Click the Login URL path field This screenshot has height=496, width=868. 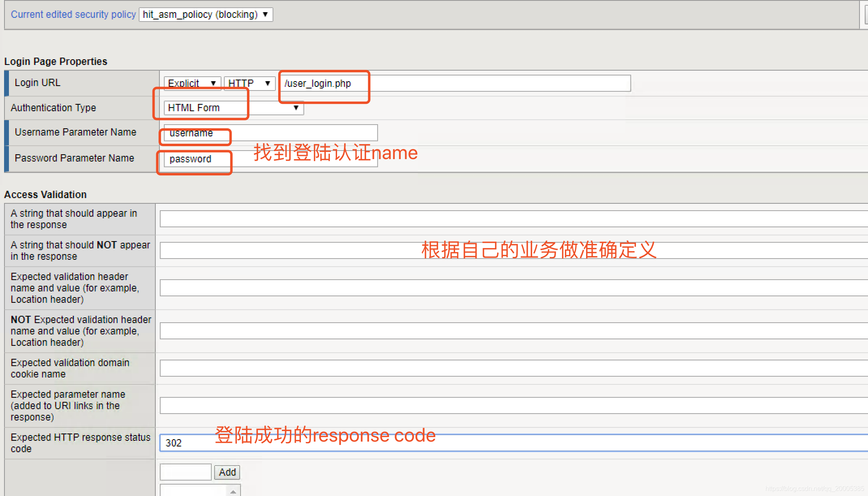pyautogui.click(x=454, y=83)
